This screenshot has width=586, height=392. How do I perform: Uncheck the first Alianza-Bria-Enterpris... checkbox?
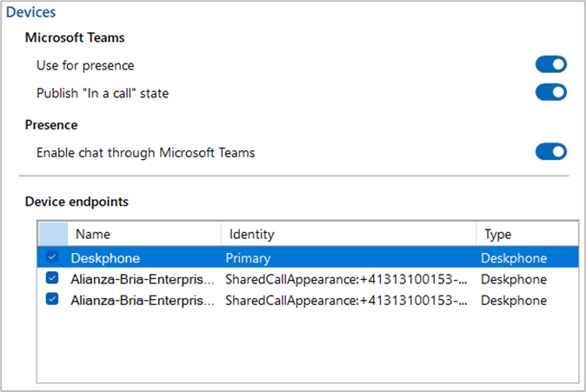pos(52,278)
